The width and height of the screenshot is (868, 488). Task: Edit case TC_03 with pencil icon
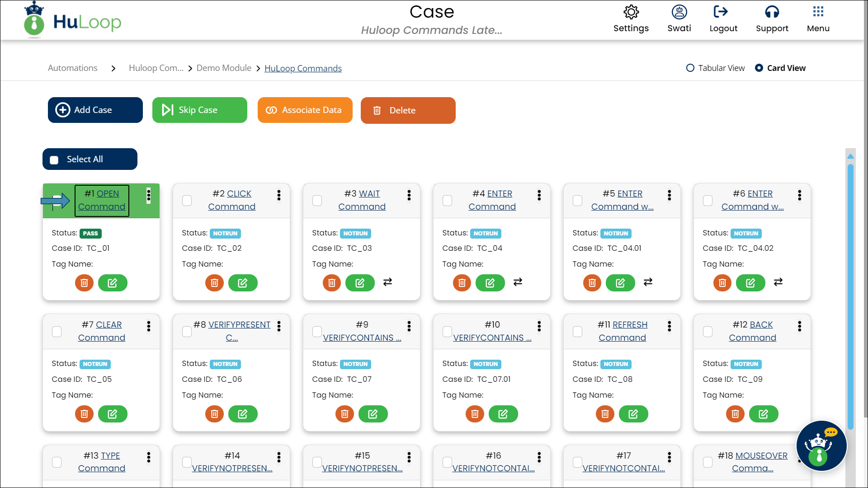tap(360, 283)
